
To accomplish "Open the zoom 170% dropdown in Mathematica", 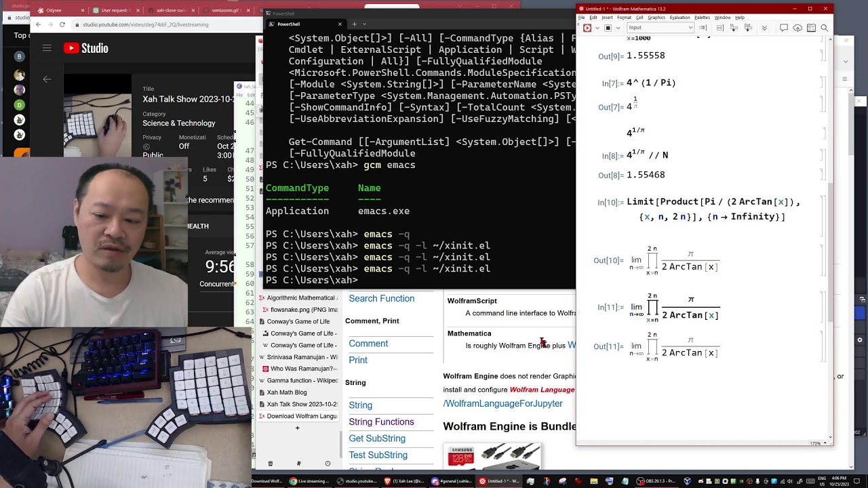I will coord(818,443).
